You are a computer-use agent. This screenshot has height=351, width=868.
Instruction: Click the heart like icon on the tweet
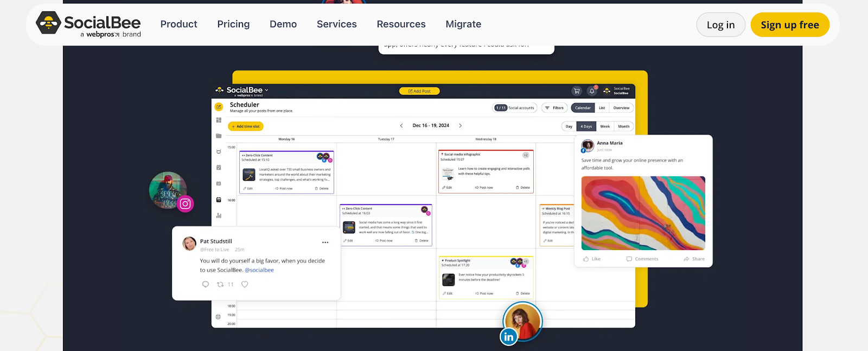(x=245, y=284)
